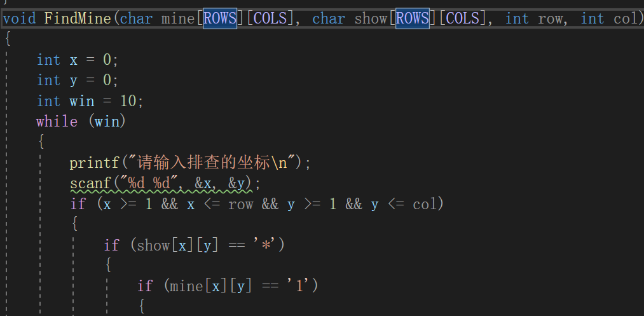Click COLS in the show parameter
The image size is (644, 316).
(462, 18)
